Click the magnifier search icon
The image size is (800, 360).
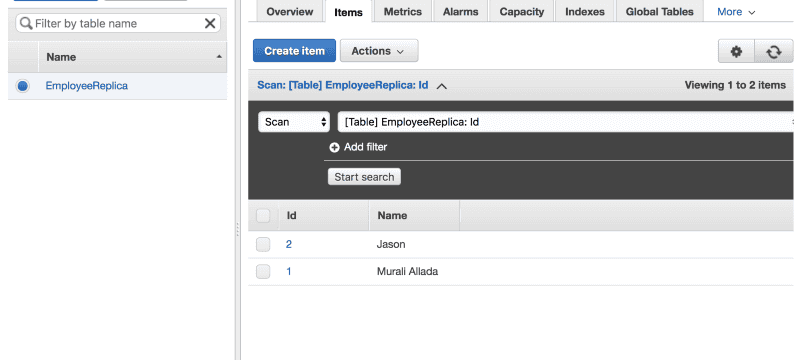26,23
